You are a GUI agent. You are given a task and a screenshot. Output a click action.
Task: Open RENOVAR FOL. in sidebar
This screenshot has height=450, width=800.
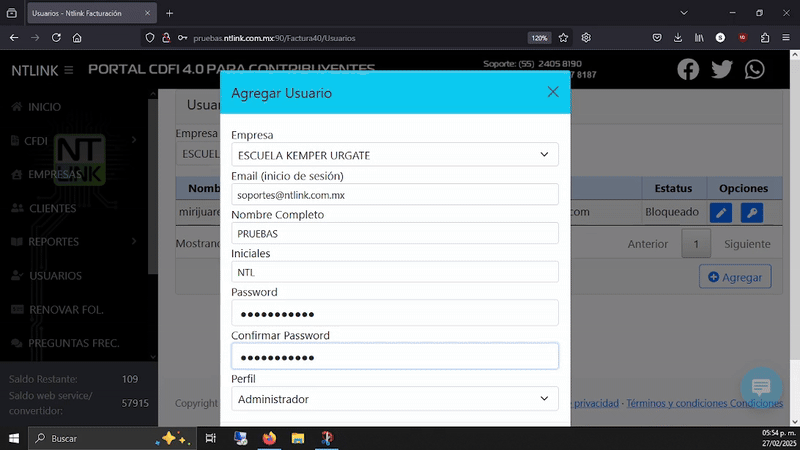[58, 310]
